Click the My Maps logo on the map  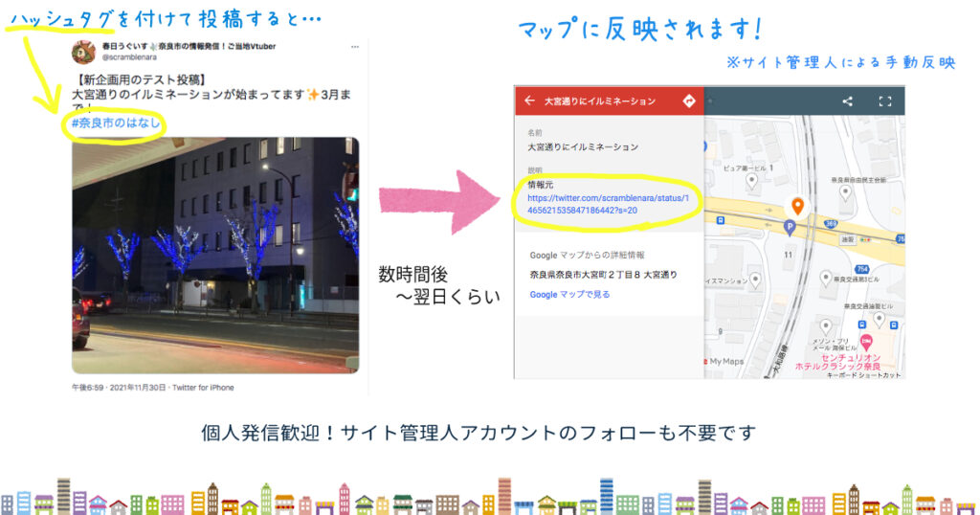tap(726, 361)
